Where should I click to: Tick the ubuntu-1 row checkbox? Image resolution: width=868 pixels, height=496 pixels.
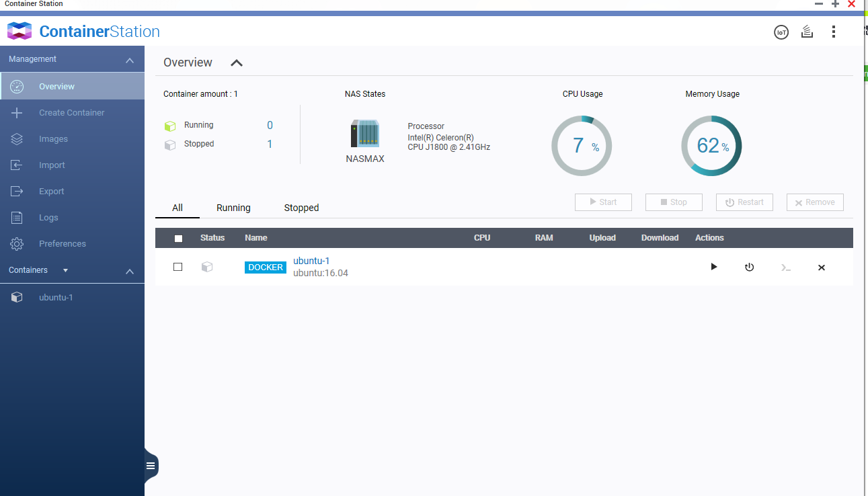pyautogui.click(x=178, y=267)
